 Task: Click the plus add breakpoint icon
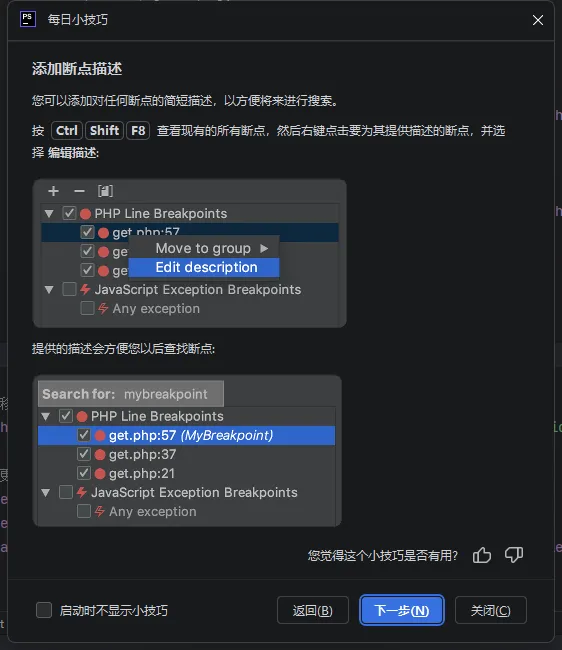pyautogui.click(x=53, y=191)
